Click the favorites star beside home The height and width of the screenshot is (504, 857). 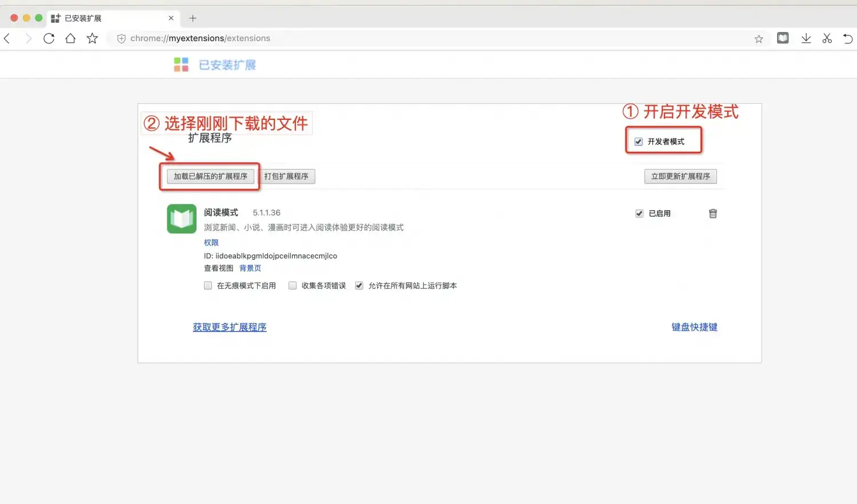coord(92,38)
